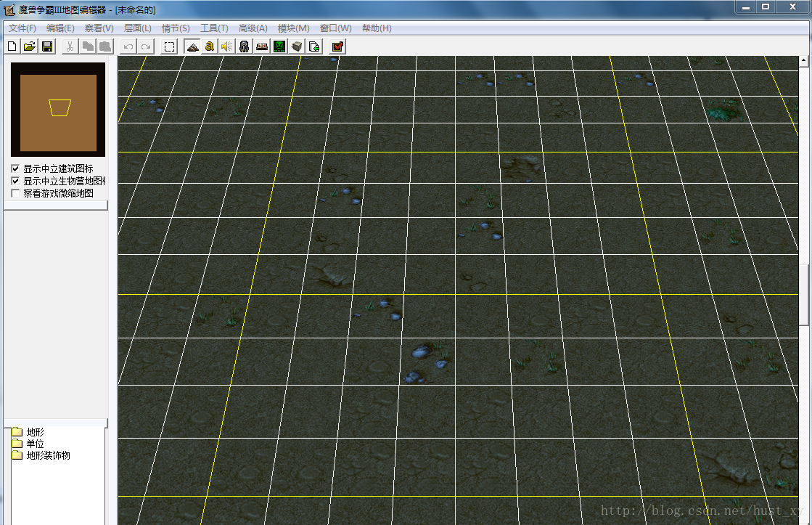The image size is (812, 525).
Task: Open the 工具(T) menu
Action: pos(214,28)
